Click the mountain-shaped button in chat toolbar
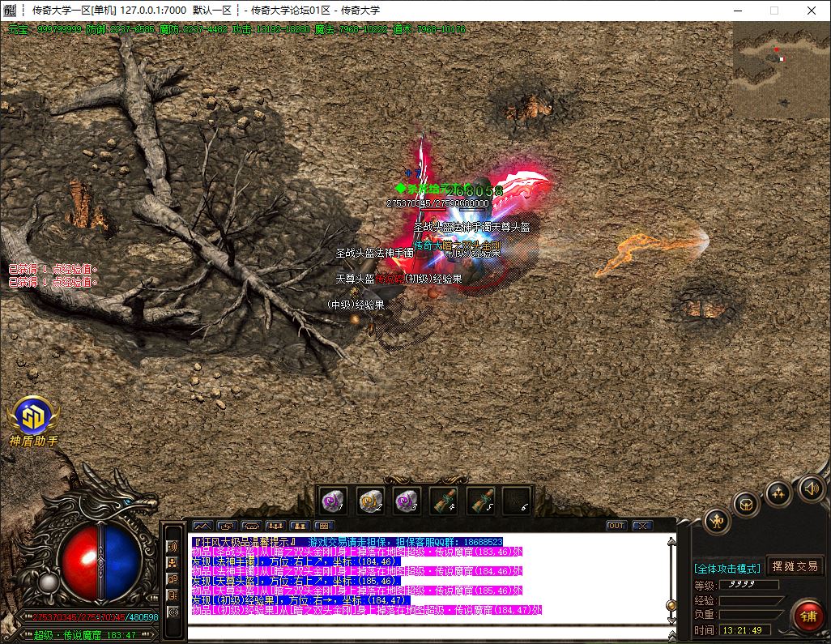 coord(202,526)
